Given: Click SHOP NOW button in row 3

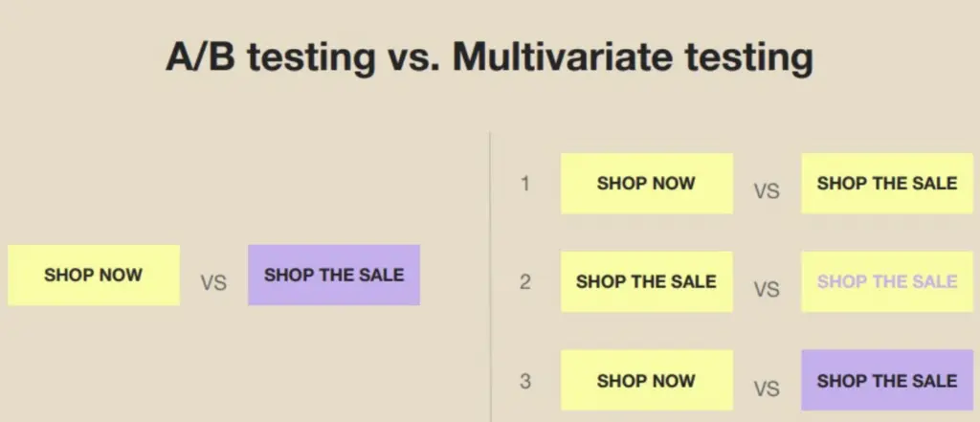Looking at the screenshot, I should [x=646, y=381].
